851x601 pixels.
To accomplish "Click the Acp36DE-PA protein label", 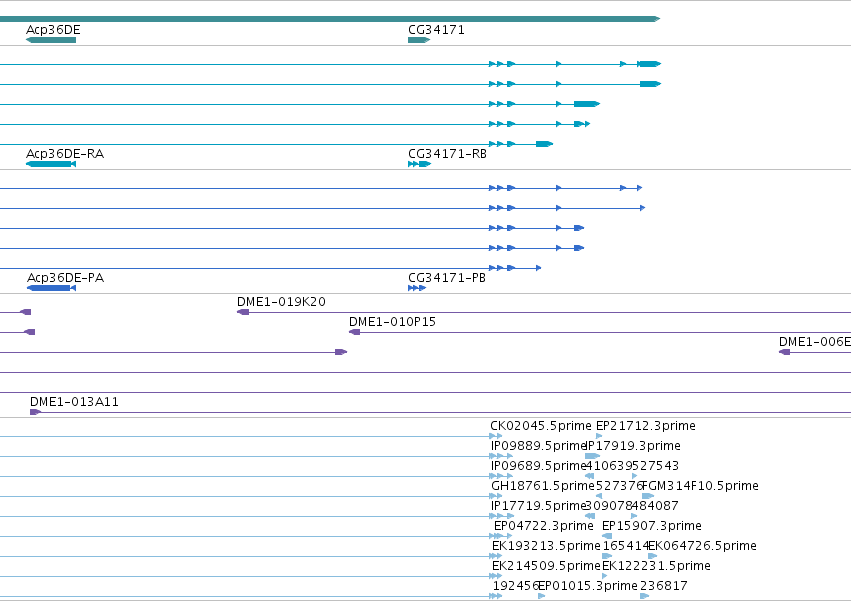I will [x=65, y=277].
